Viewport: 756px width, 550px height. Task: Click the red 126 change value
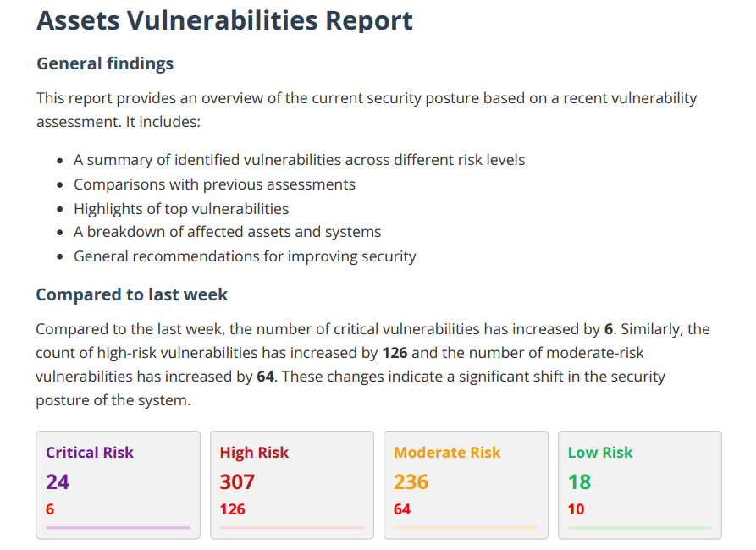pos(233,509)
